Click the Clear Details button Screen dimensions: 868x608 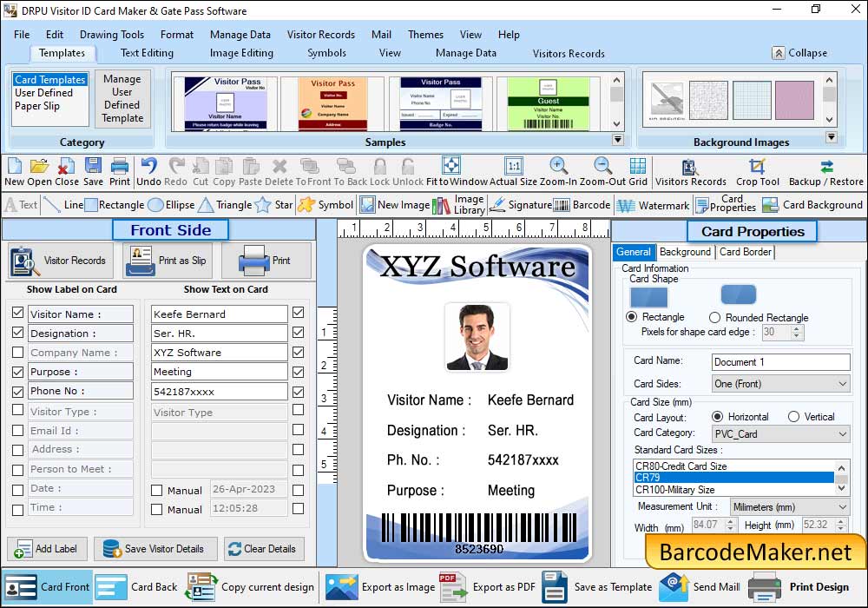click(x=264, y=549)
